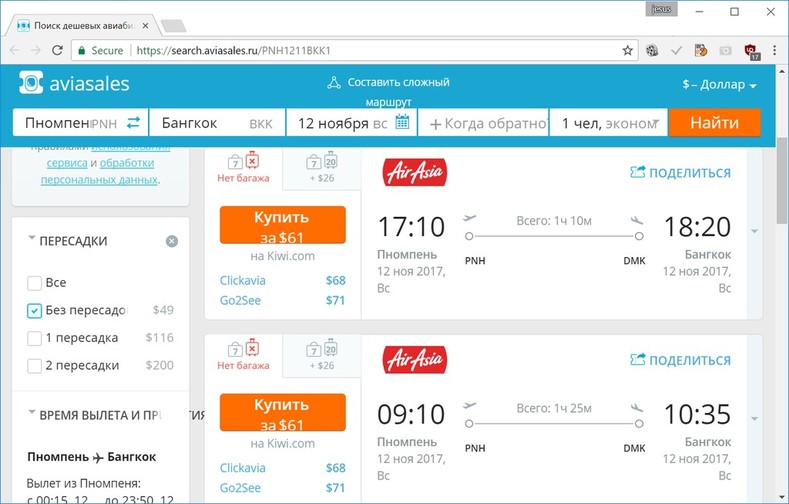Go forward in browser history

point(36,50)
